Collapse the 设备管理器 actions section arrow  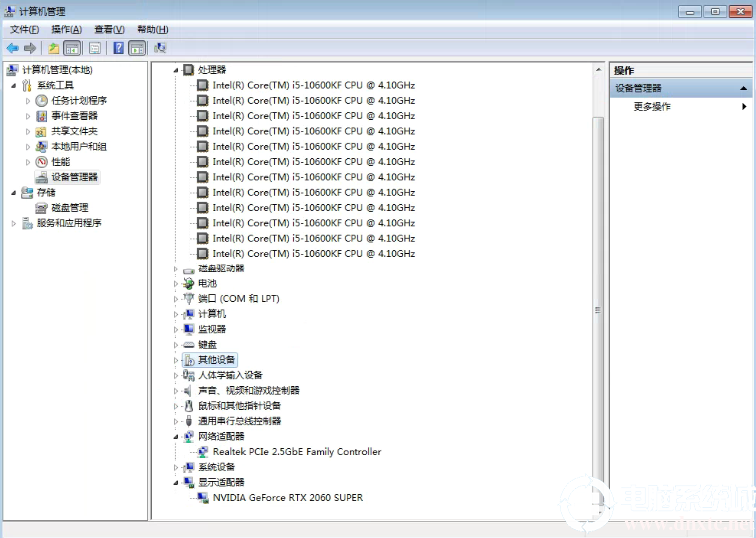(743, 88)
